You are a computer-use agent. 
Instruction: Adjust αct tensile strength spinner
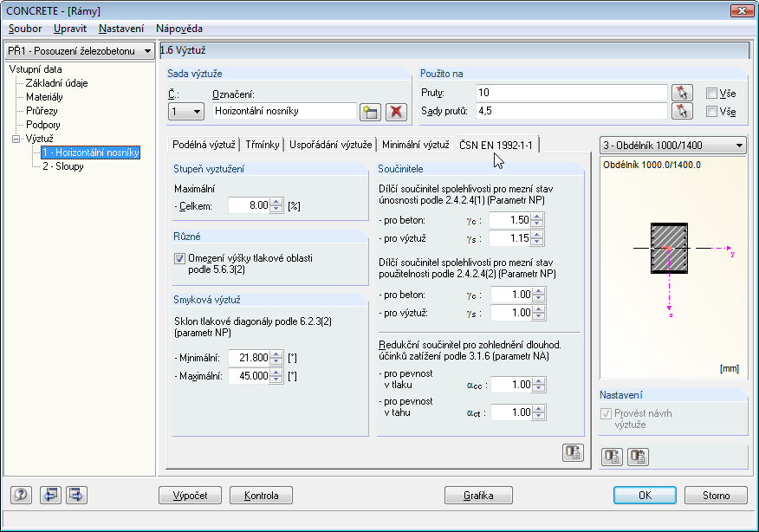point(539,412)
